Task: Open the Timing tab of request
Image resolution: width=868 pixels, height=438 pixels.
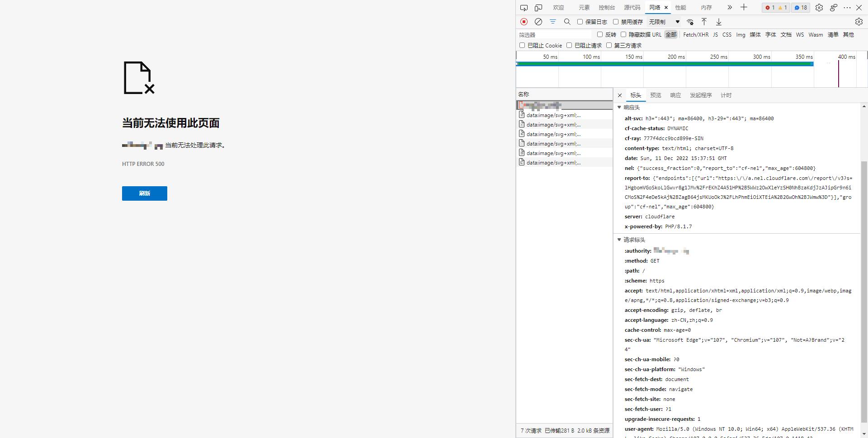Action: coord(726,95)
